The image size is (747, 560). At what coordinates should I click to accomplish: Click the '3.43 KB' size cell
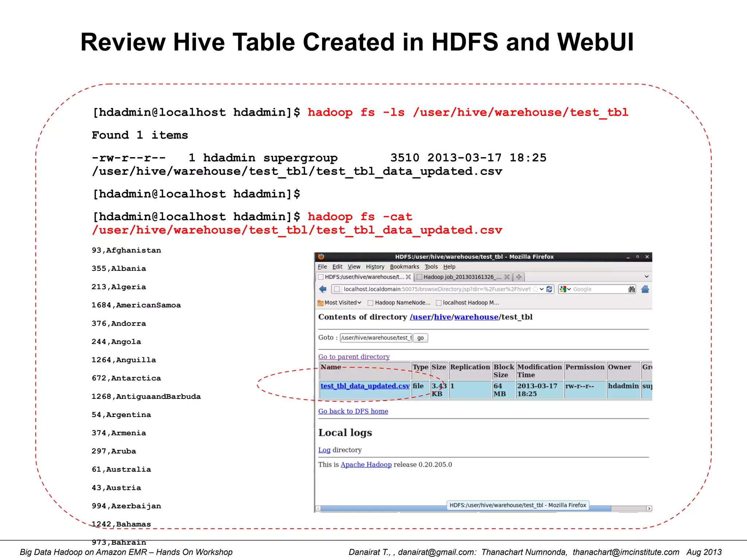(439, 390)
